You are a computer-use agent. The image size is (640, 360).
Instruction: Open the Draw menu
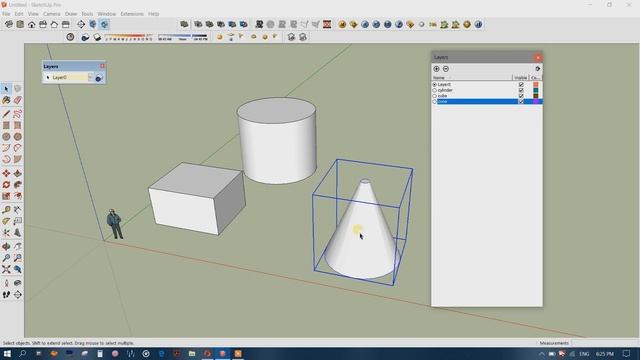pyautogui.click(x=71, y=14)
